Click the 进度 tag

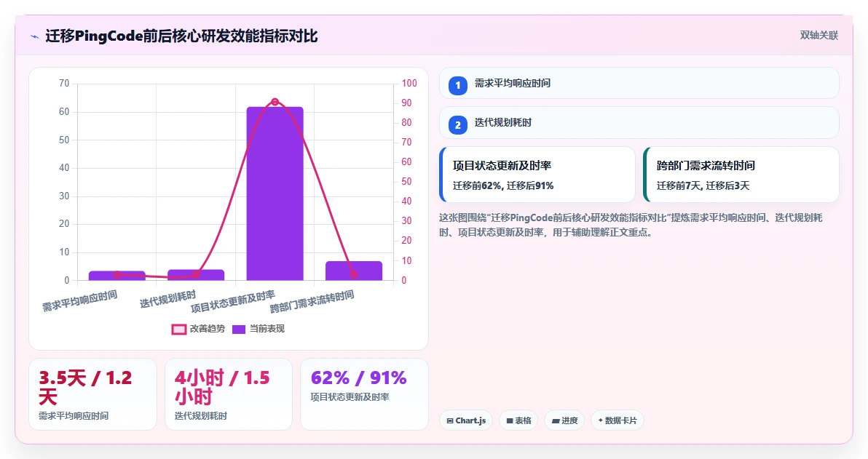tap(564, 420)
